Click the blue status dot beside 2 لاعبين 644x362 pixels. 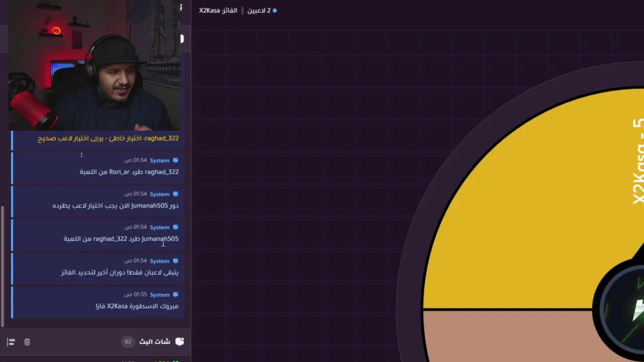point(275,11)
